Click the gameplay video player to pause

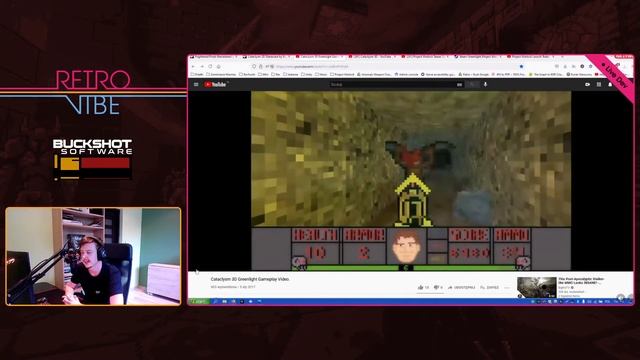[411, 180]
